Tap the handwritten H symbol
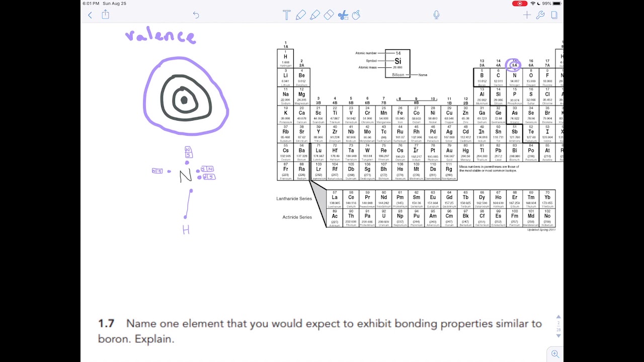 (x=186, y=230)
